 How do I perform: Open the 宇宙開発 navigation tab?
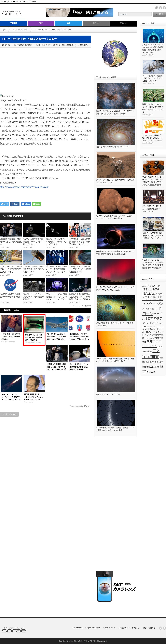(13, 23)
